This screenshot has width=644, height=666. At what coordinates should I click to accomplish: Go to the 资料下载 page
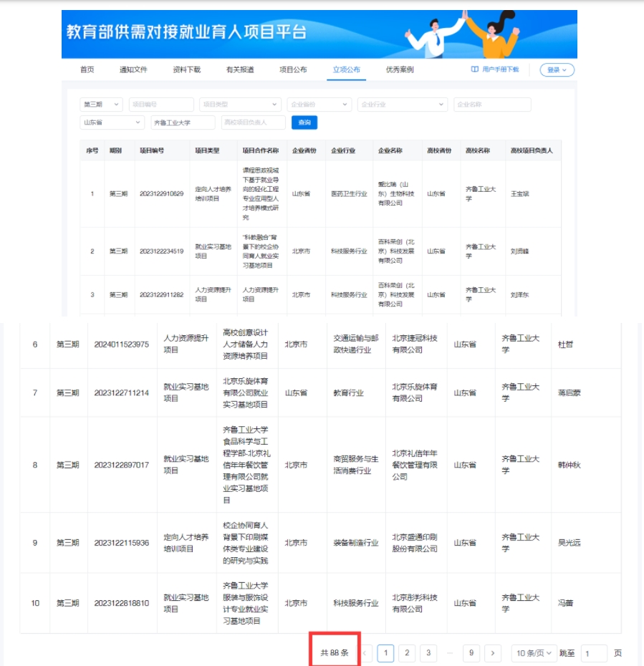186,69
